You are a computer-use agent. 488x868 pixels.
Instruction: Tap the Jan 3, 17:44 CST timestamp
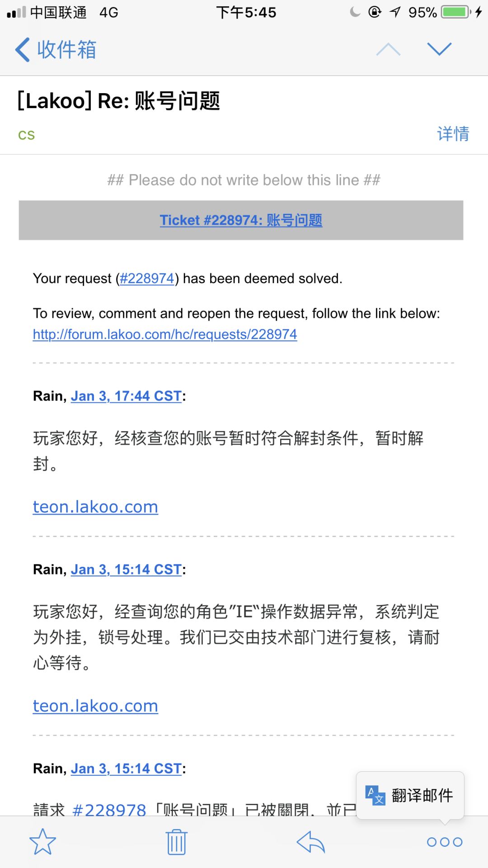click(x=126, y=396)
